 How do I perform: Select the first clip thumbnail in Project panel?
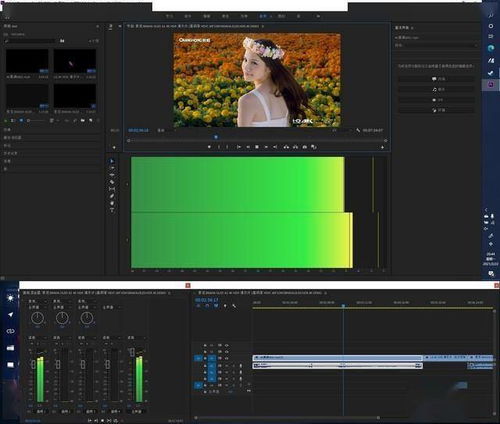[27, 61]
